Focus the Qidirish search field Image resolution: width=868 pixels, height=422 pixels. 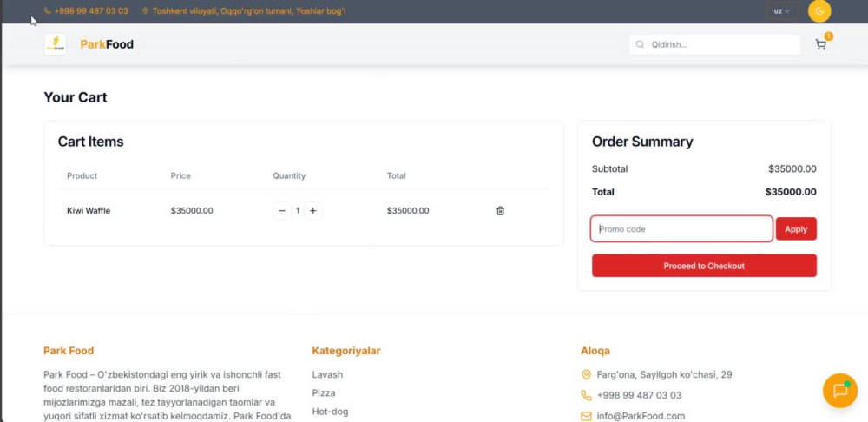click(x=714, y=44)
